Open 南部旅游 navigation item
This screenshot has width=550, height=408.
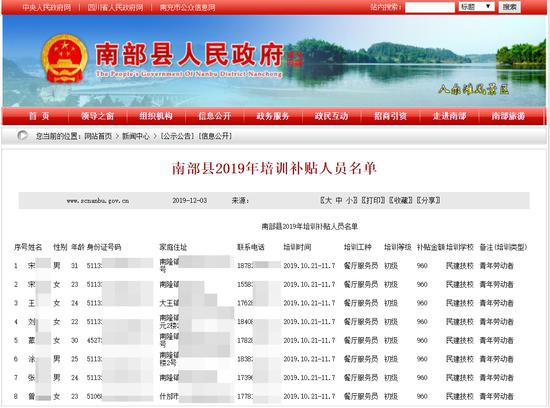click(508, 116)
